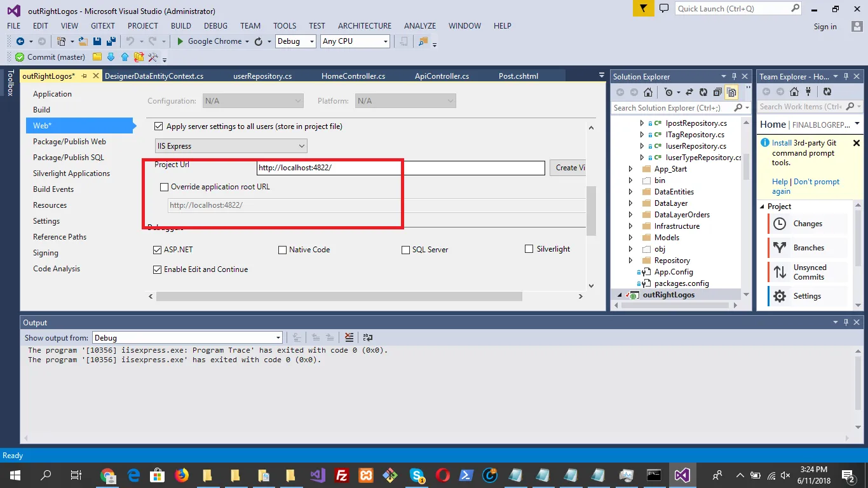868x488 pixels.
Task: Open FileZilla from the Windows taskbar
Action: [341, 475]
